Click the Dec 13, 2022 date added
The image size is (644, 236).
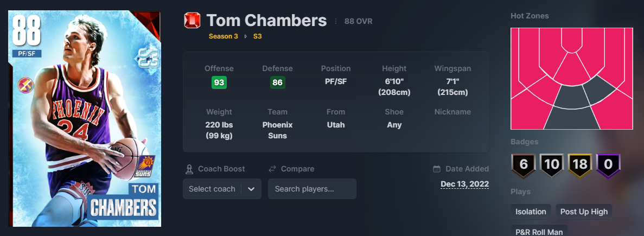(464, 184)
